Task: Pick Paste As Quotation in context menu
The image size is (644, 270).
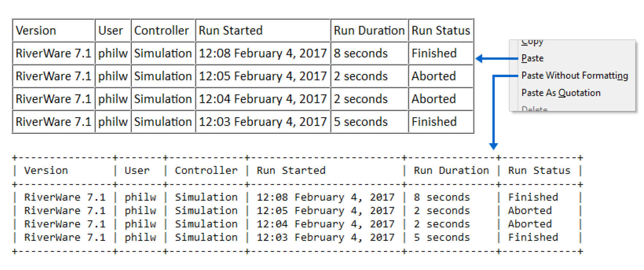Action: coord(561,93)
